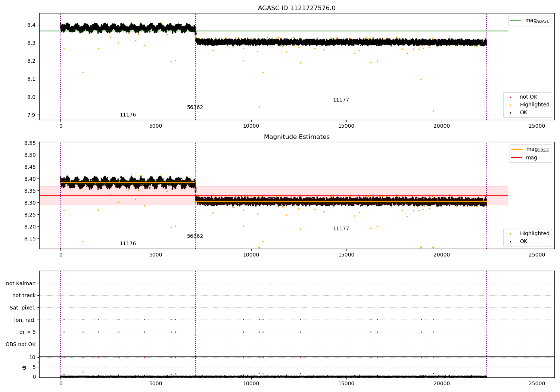Click the "20000" x tick under the bottom plot

(x=442, y=383)
